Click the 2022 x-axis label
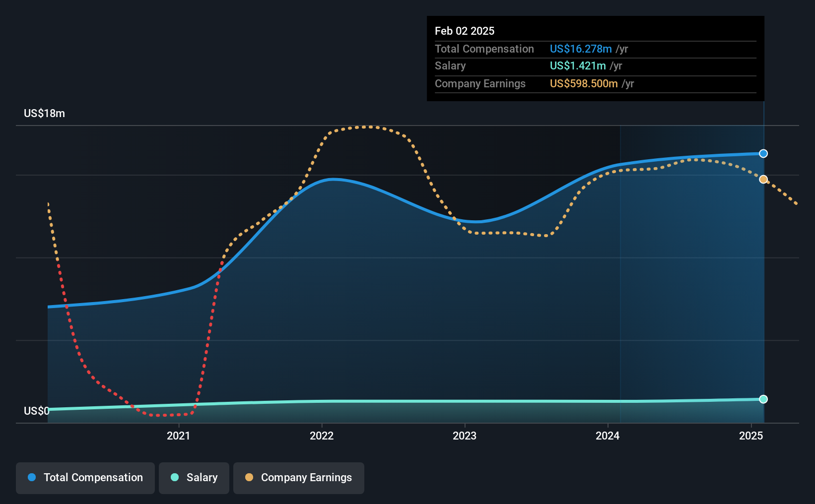 322,436
